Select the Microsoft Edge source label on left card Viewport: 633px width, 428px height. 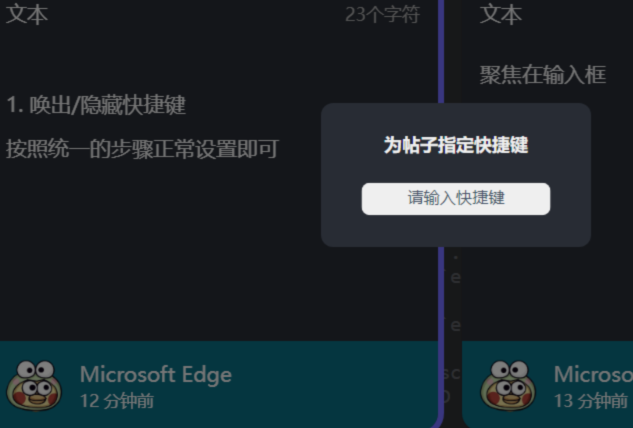tap(156, 374)
